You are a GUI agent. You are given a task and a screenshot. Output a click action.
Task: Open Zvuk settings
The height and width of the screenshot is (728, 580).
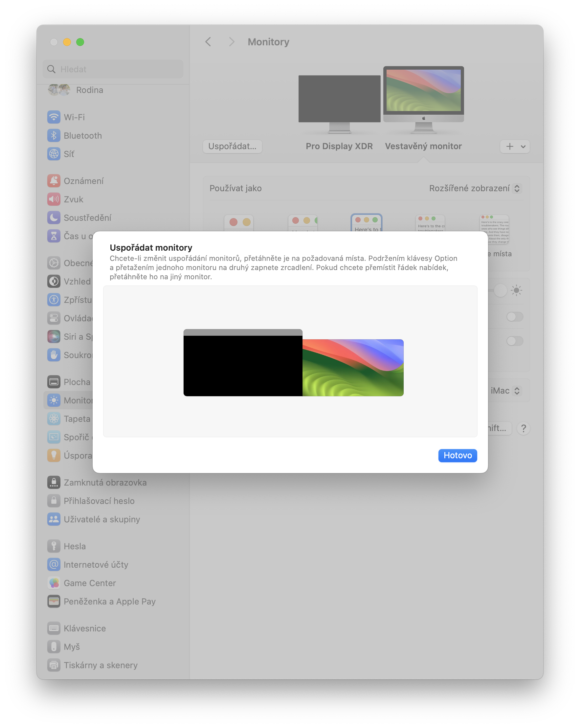pyautogui.click(x=74, y=199)
